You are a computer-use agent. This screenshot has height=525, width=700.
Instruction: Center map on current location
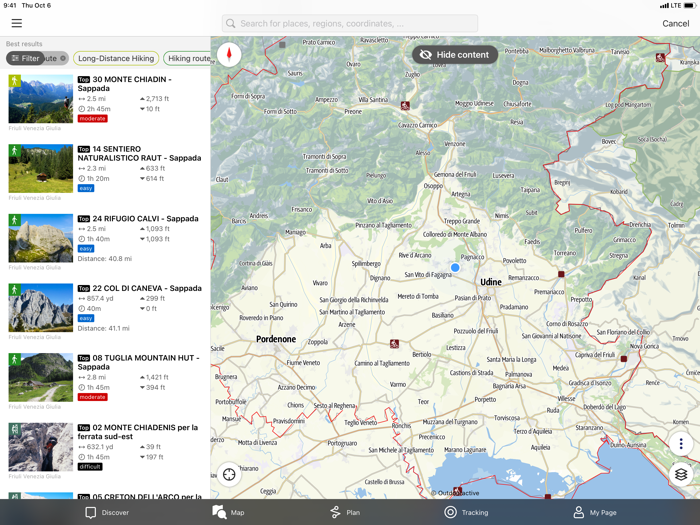(229, 475)
